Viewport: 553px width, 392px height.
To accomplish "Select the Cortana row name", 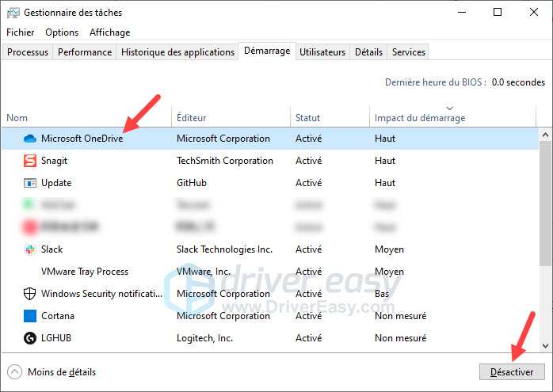I will click(58, 316).
